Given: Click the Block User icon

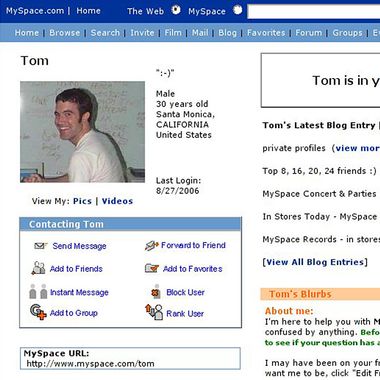Looking at the screenshot, I should [156, 292].
